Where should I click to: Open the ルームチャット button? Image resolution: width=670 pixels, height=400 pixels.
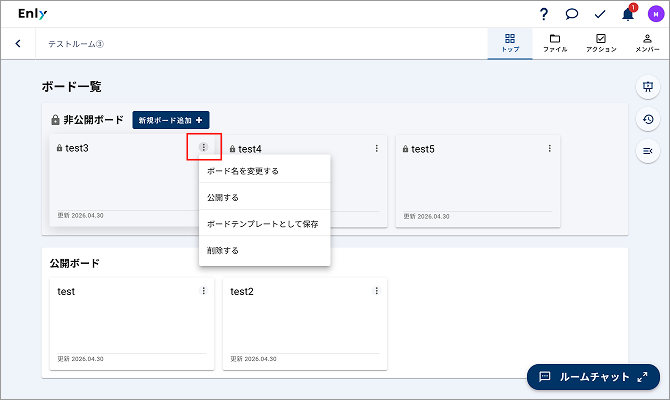click(593, 377)
